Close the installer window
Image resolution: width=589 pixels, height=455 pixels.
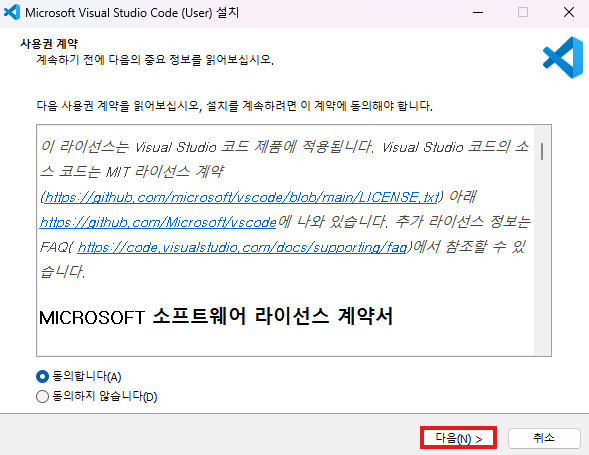pos(569,12)
